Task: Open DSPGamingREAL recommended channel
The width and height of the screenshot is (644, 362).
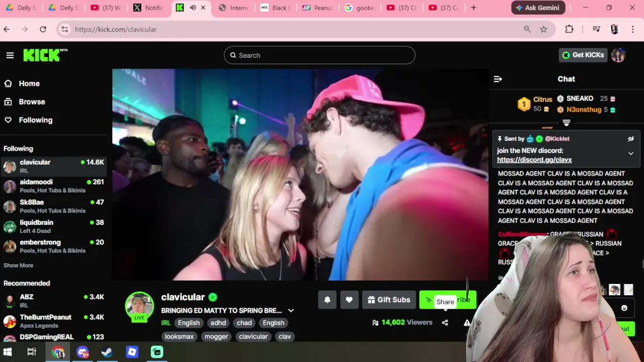Action: [x=53, y=337]
